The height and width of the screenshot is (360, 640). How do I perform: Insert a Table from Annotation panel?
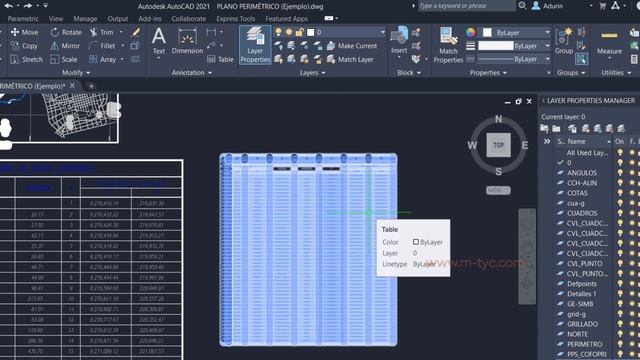click(x=220, y=59)
